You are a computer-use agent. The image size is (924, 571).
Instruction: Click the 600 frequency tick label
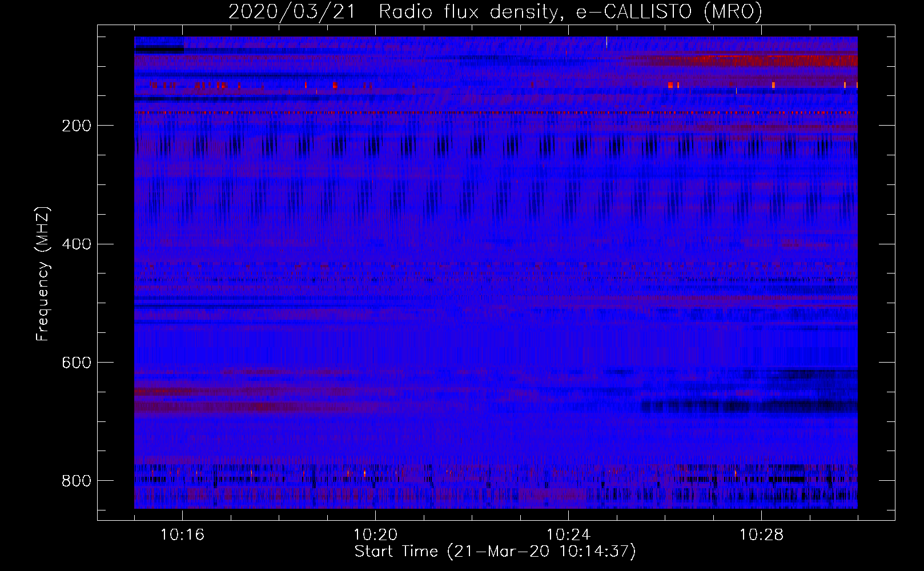(76, 363)
